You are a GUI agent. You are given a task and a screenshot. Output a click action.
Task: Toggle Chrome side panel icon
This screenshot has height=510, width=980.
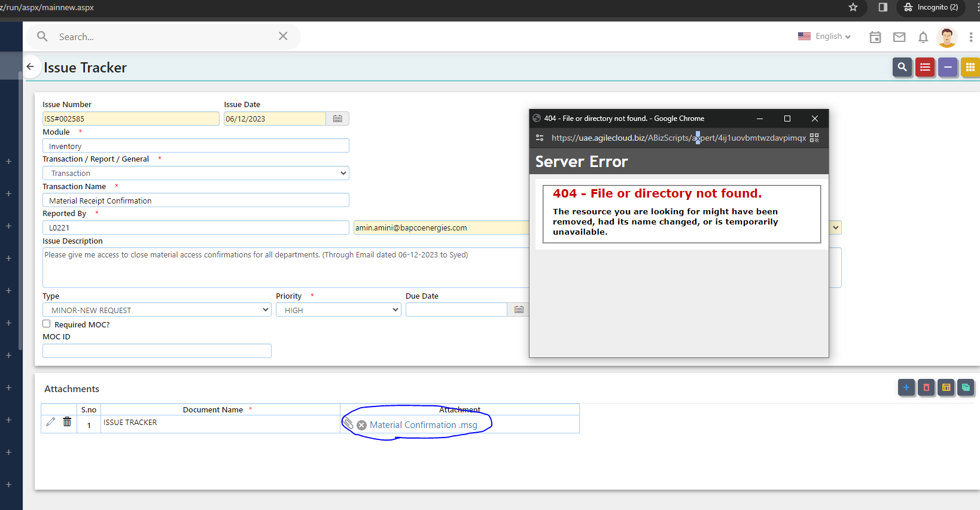(x=883, y=7)
